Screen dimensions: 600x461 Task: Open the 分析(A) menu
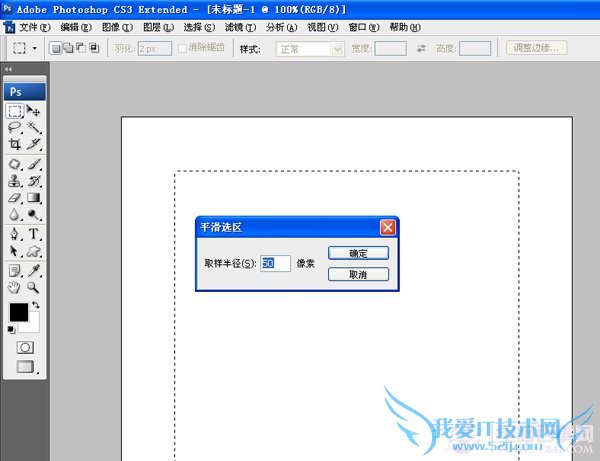[x=281, y=28]
